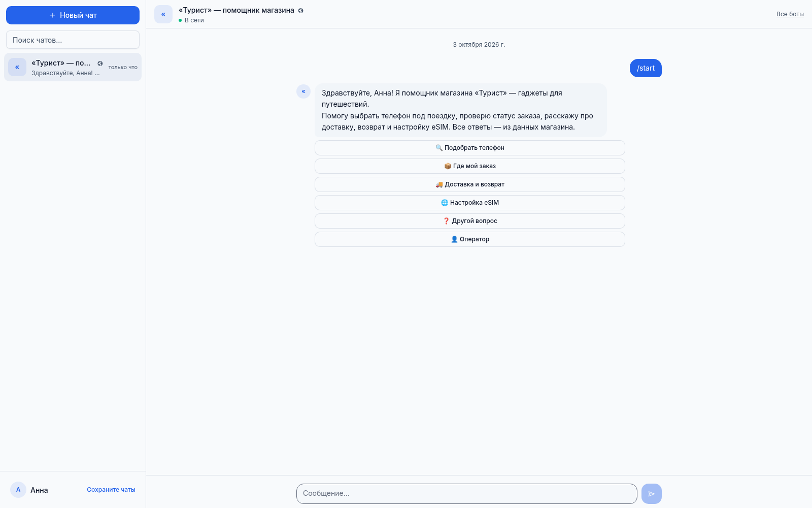Click the В сети status text
The height and width of the screenshot is (508, 812).
[194, 20]
